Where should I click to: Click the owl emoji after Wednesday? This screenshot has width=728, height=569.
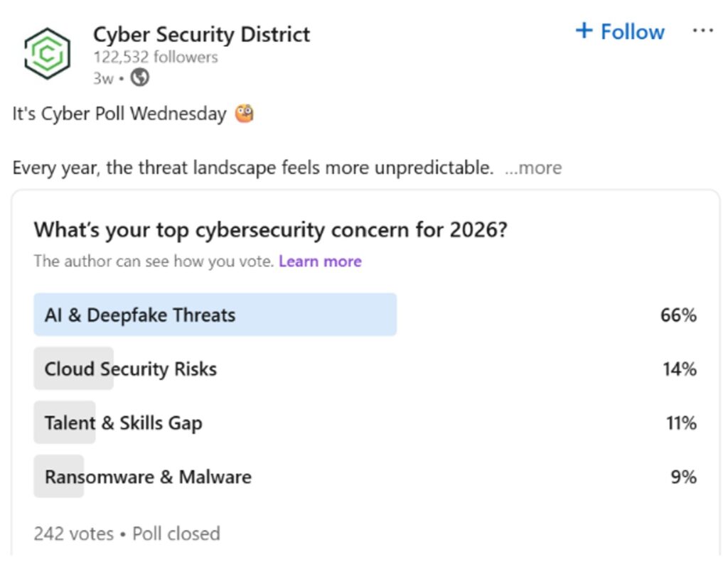coord(245,114)
